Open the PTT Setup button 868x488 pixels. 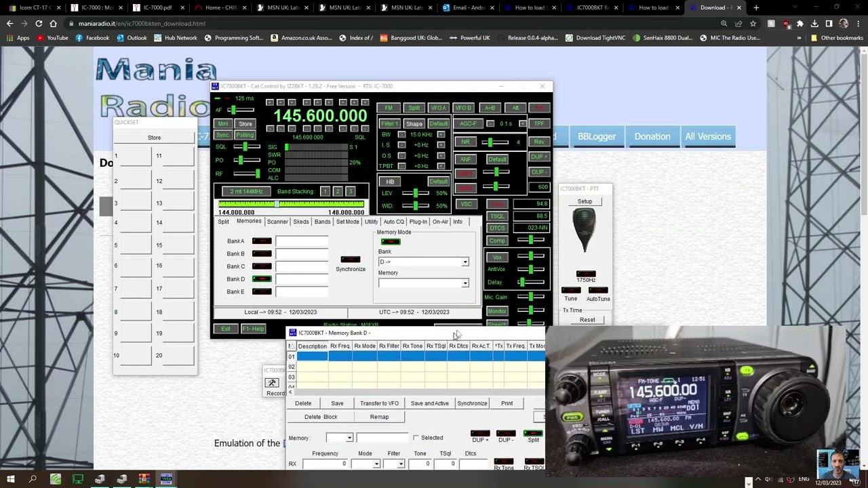coord(585,201)
